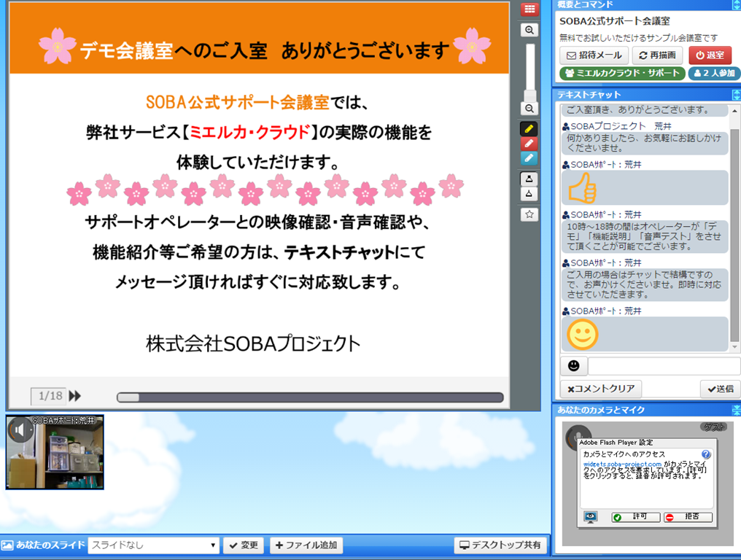Select the red pen drawing tool
The height and width of the screenshot is (560, 741).
(x=530, y=144)
